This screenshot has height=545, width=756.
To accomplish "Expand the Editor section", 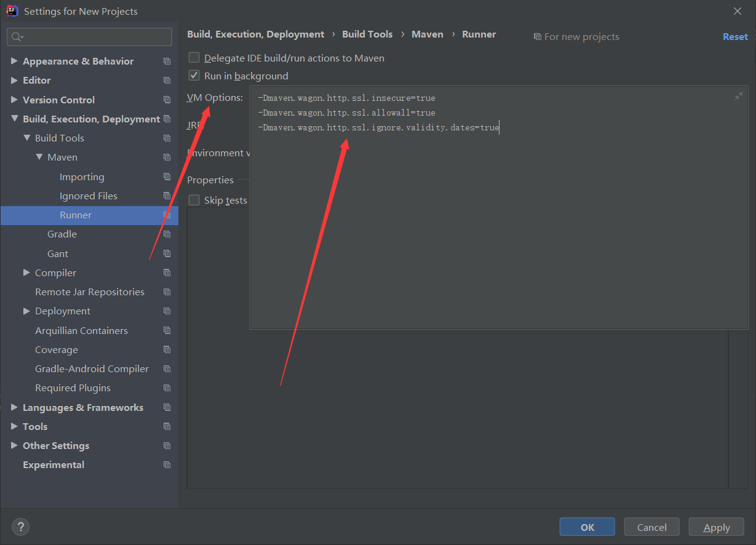I will (14, 80).
